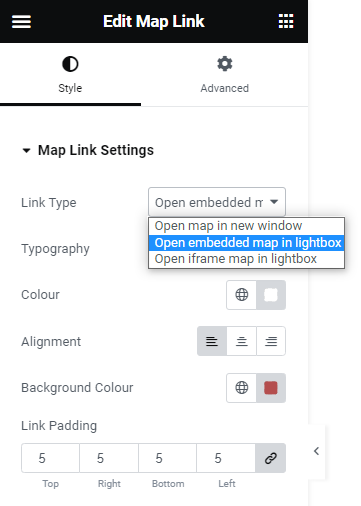Screen dimensions: 361x506
Task: Open the white Colour swatch picker
Action: click(271, 295)
